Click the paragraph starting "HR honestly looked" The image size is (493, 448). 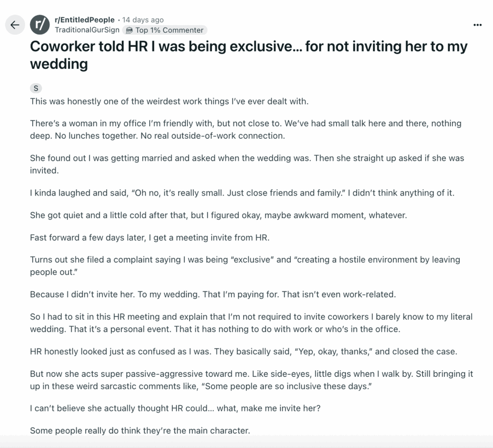(243, 351)
